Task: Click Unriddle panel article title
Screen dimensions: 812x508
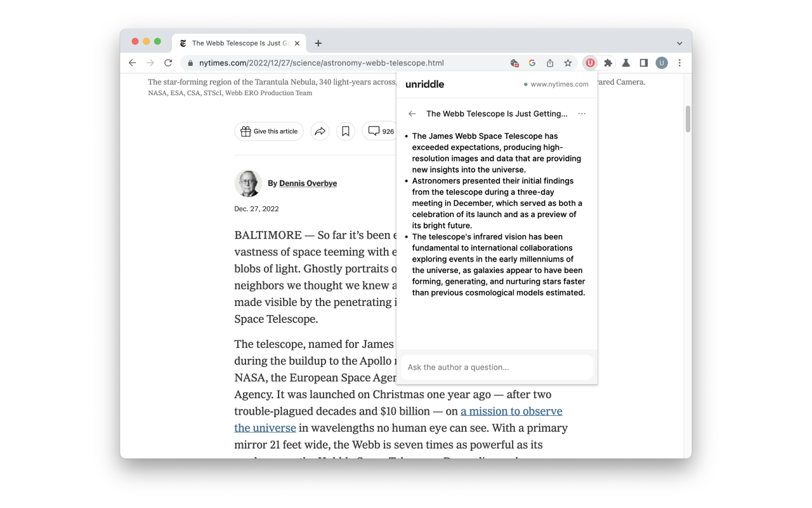Action: pyautogui.click(x=497, y=114)
